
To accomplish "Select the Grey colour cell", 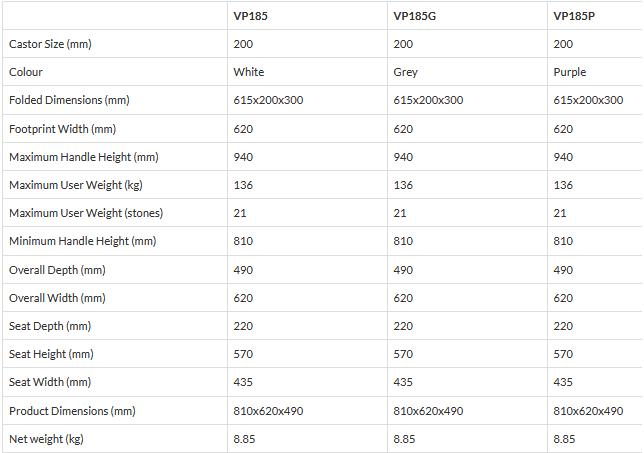I will 406,72.
